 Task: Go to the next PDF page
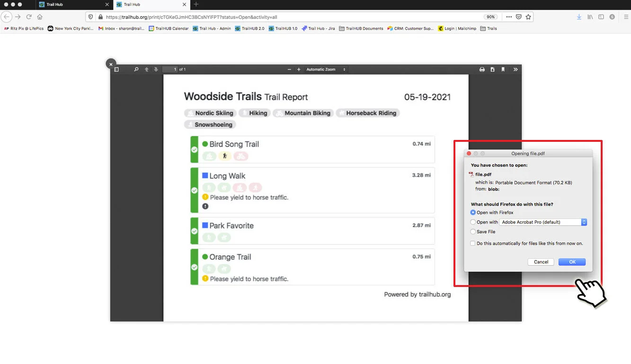(156, 69)
